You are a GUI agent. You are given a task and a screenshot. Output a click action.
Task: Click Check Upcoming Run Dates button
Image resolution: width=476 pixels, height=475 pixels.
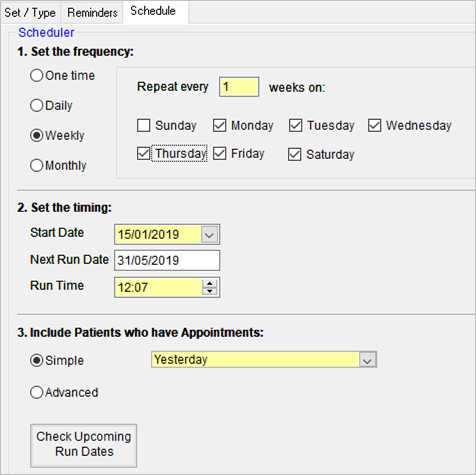[x=84, y=445]
